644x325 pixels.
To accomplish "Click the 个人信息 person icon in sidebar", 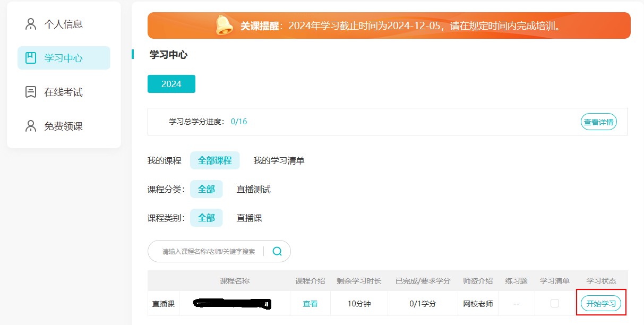I will pos(30,23).
